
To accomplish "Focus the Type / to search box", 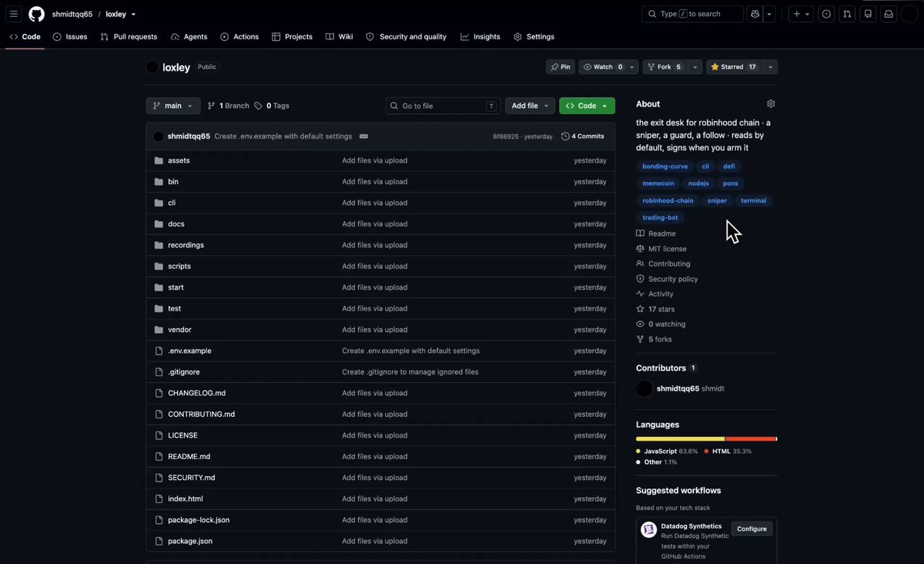I will pos(692,14).
